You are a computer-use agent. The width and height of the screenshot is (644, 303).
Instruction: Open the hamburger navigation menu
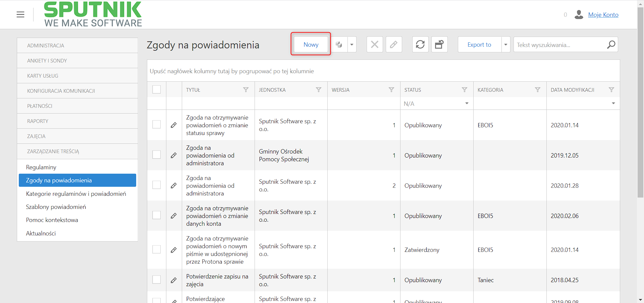coord(20,14)
